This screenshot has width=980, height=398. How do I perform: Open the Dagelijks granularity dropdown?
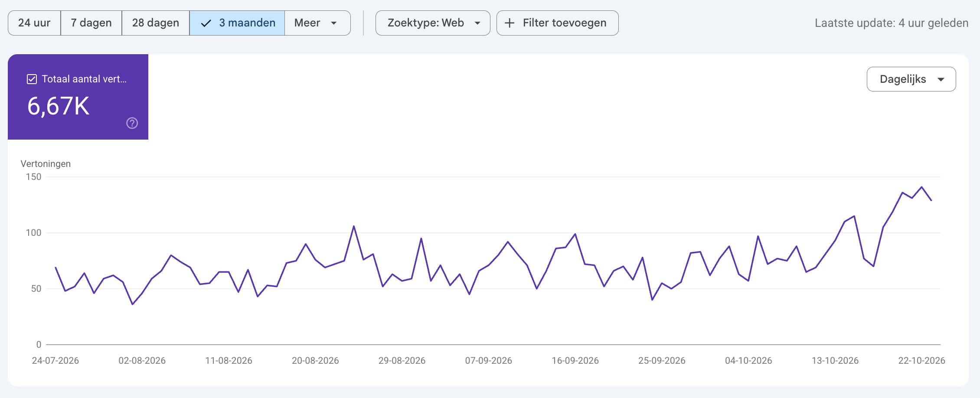point(911,79)
